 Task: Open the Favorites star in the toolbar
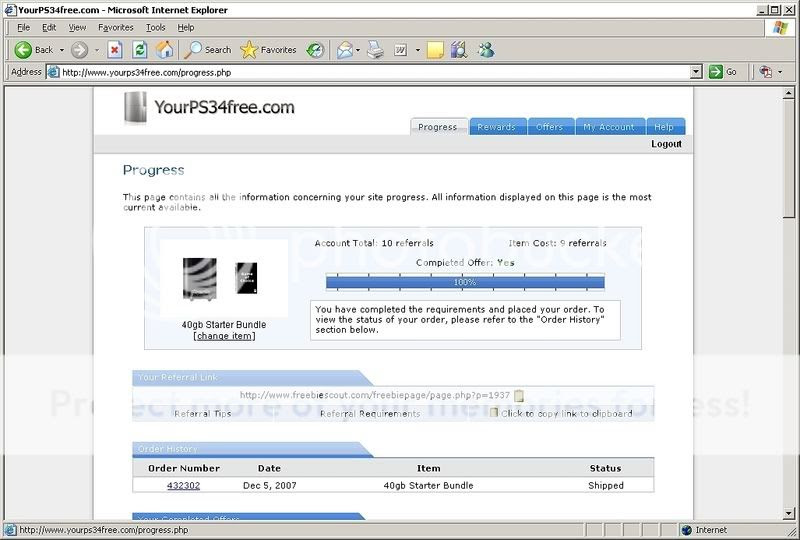click(x=268, y=50)
